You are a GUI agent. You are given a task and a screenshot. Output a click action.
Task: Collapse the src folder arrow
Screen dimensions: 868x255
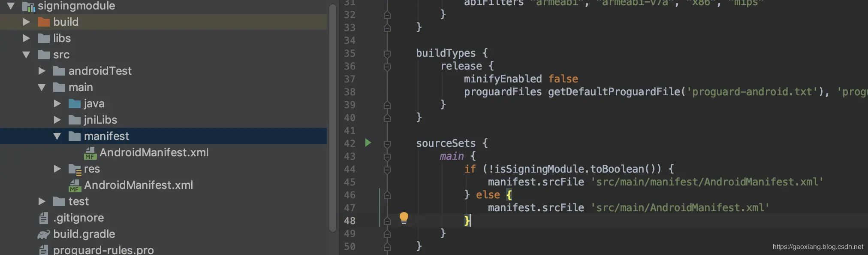(x=26, y=55)
